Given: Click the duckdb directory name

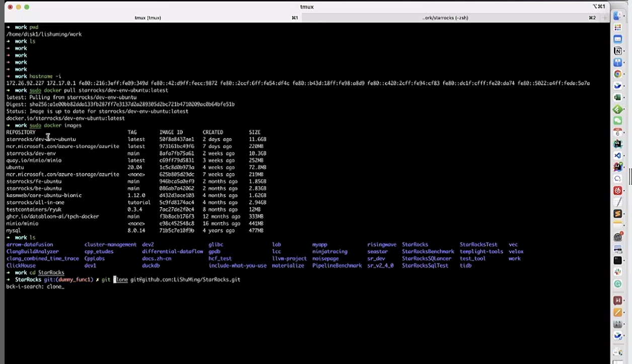Looking at the screenshot, I should coord(151,265).
